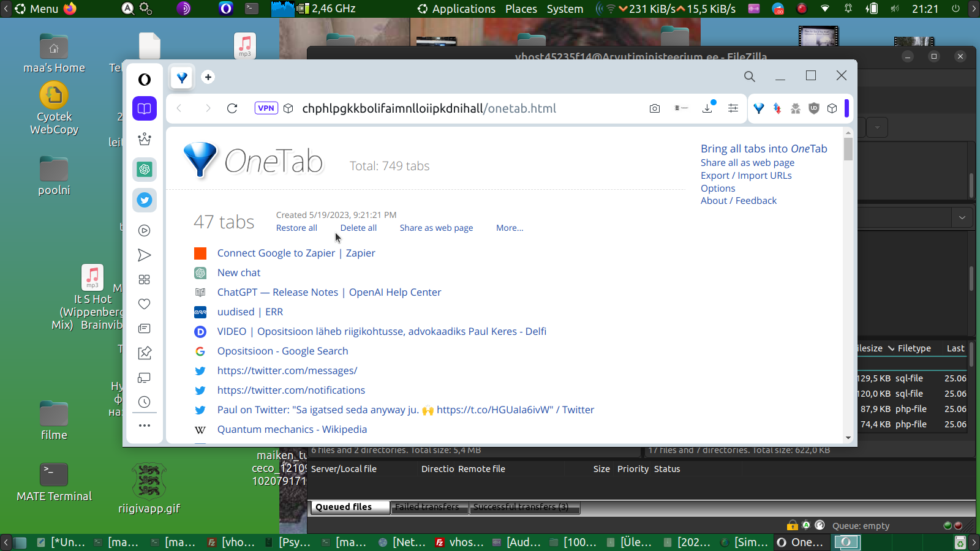Image resolution: width=980 pixels, height=551 pixels.
Task: Click the search tabs magnifier icon
Action: pyautogui.click(x=750, y=77)
